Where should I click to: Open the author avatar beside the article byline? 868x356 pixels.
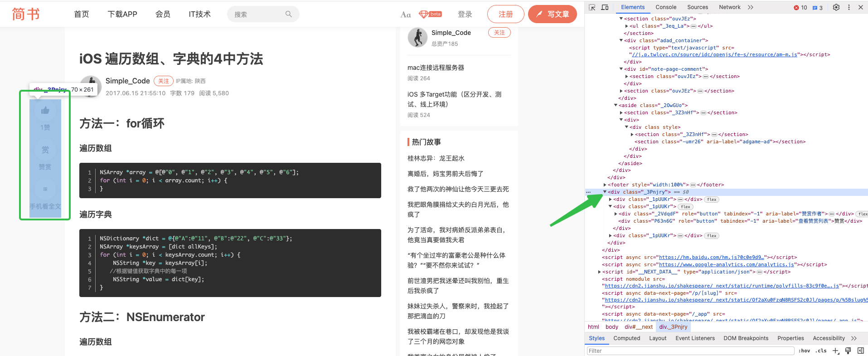pyautogui.click(x=90, y=86)
